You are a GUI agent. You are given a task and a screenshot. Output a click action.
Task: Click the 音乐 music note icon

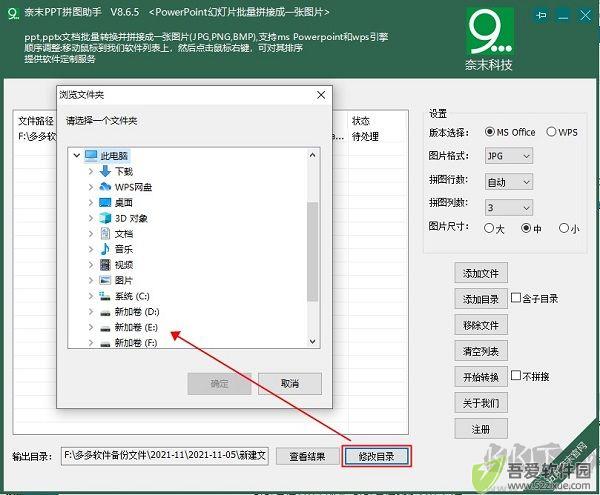[x=105, y=249]
